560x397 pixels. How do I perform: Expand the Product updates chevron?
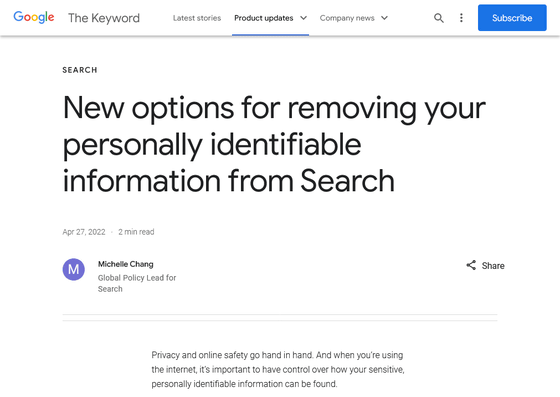pyautogui.click(x=303, y=18)
